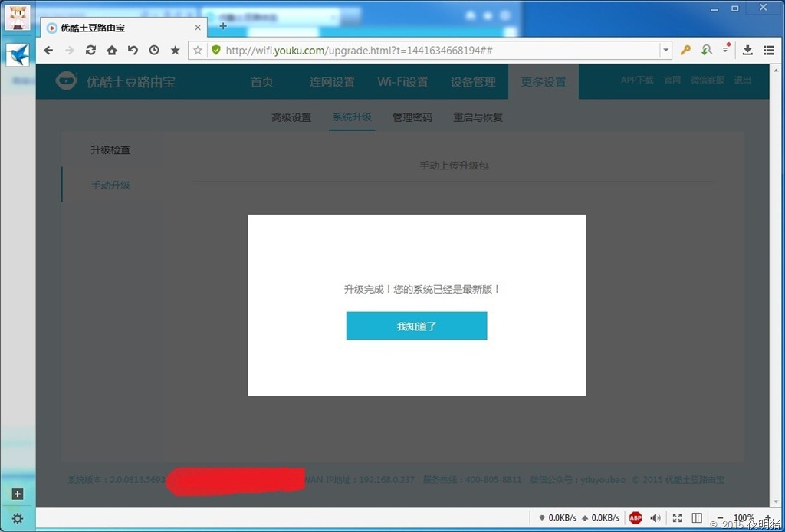Click the 我知道了 confirmation button

click(x=416, y=326)
